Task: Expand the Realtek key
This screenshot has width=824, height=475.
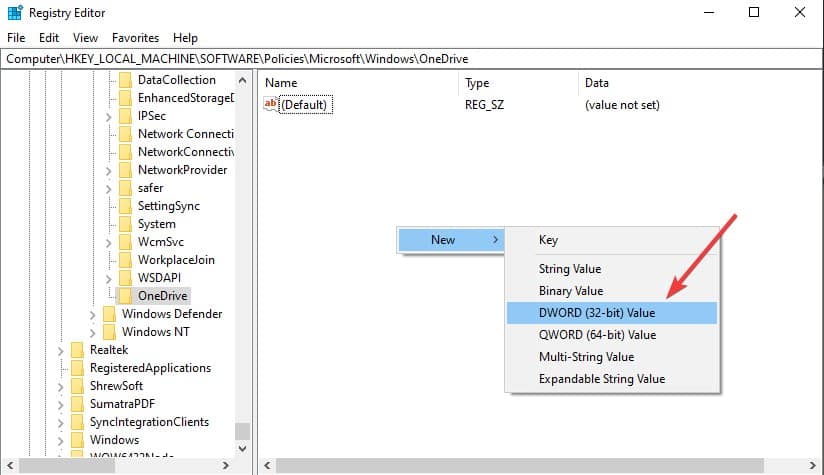Action: [x=60, y=350]
